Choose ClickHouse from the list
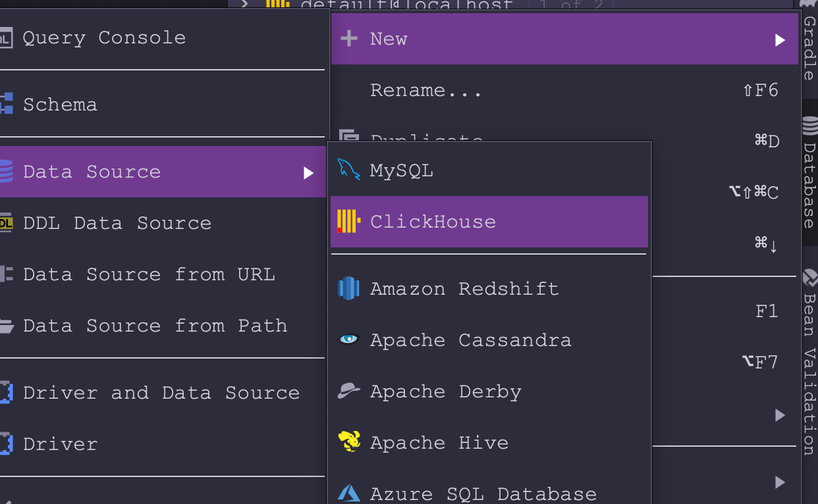The image size is (818, 504). [489, 222]
